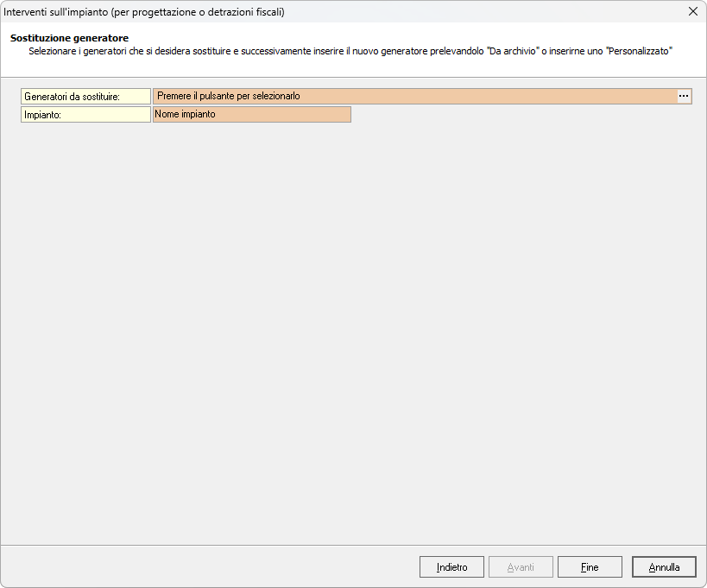
Task: Close the Interventi sull'impianto dialog
Action: point(692,12)
